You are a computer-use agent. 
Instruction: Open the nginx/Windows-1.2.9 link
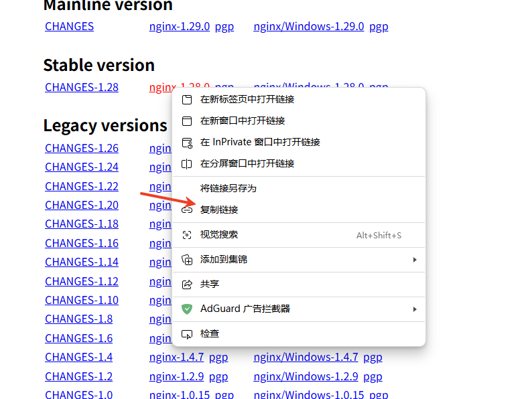click(306, 376)
